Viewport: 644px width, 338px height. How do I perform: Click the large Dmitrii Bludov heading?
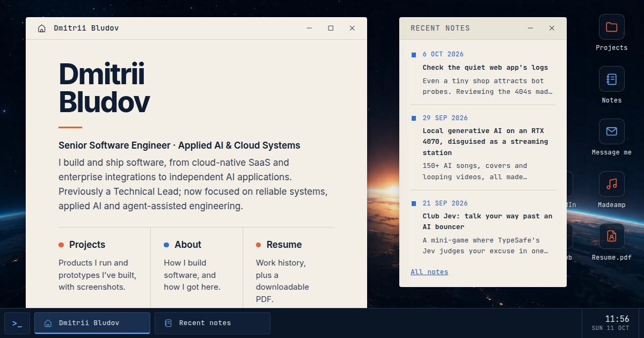tap(104, 88)
